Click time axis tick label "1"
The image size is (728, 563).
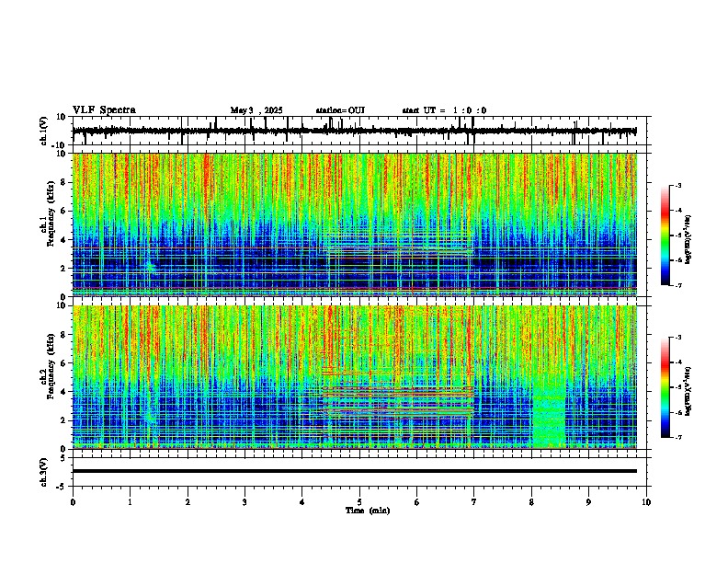[130, 502]
